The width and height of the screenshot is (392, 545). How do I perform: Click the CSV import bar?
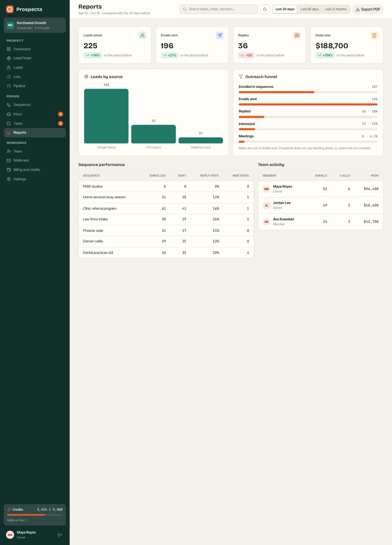[154, 134]
